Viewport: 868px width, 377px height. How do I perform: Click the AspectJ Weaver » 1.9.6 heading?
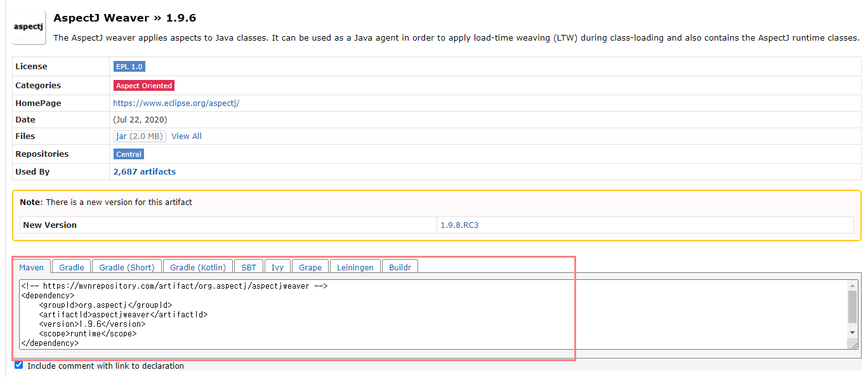pos(125,18)
